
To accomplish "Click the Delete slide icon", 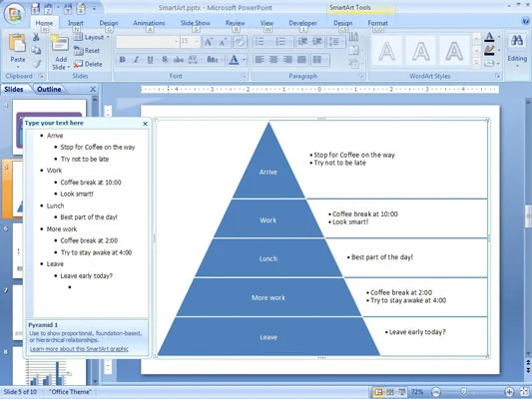I will (x=78, y=64).
